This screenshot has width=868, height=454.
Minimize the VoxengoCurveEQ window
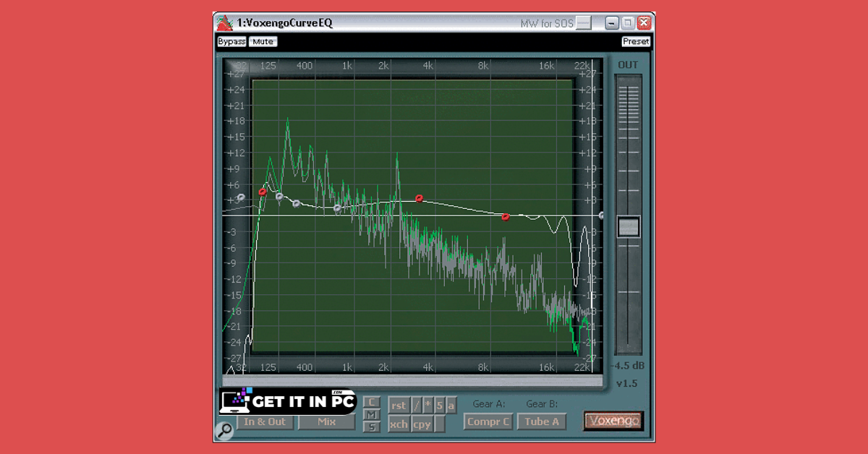click(x=613, y=23)
